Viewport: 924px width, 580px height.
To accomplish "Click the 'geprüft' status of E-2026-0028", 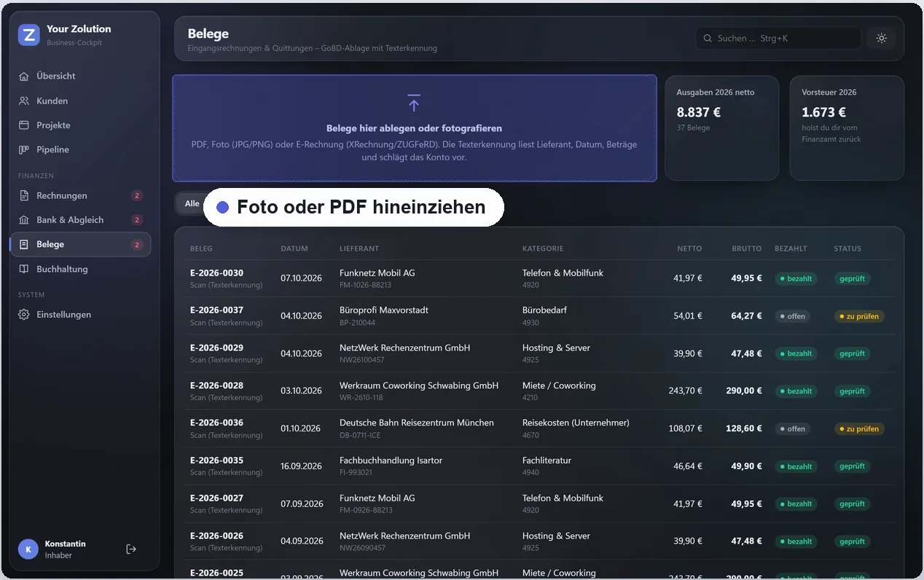I will coord(852,391).
